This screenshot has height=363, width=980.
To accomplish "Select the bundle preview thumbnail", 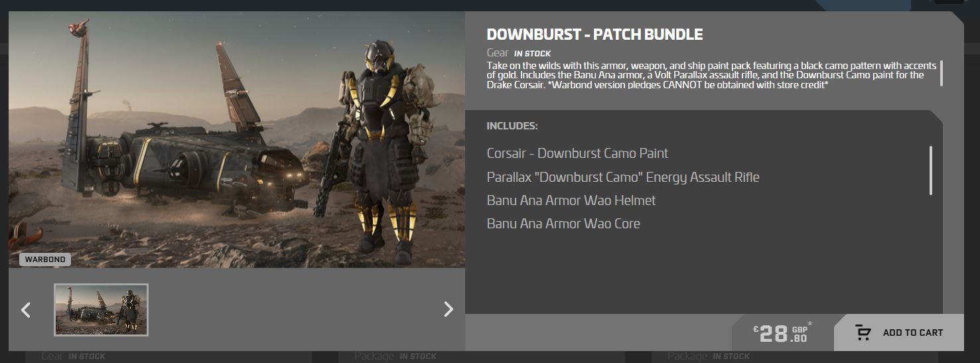I will 101,310.
